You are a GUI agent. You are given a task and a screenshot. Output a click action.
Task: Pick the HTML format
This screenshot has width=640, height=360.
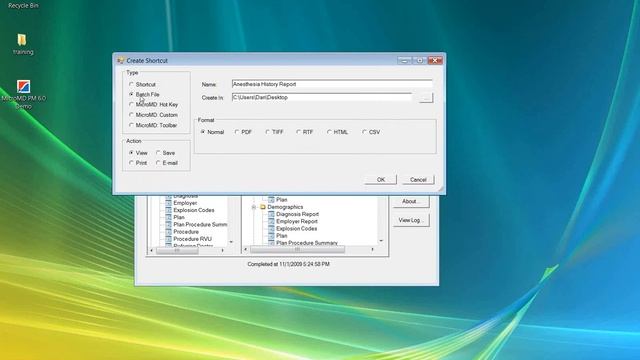[338, 132]
